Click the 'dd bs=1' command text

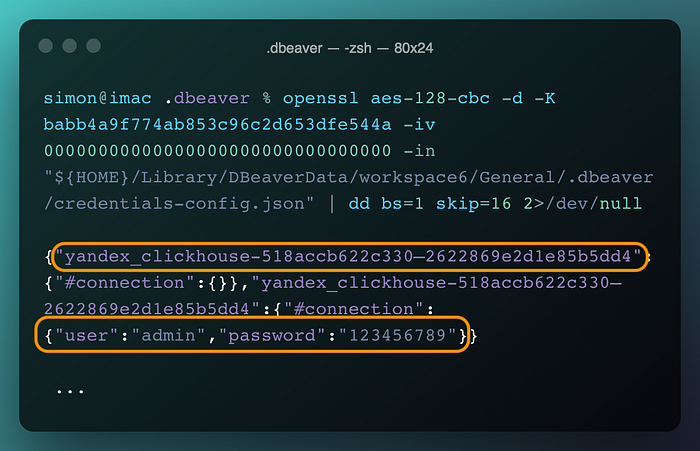[x=386, y=204]
